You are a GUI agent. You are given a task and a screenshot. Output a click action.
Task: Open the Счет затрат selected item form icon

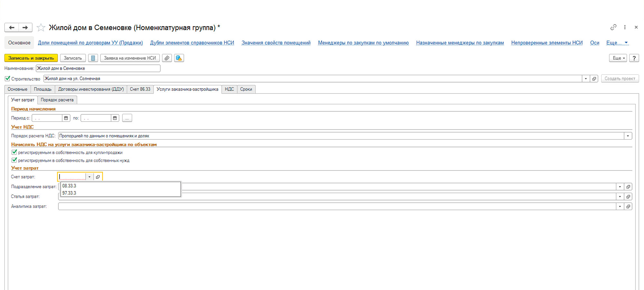tap(98, 177)
